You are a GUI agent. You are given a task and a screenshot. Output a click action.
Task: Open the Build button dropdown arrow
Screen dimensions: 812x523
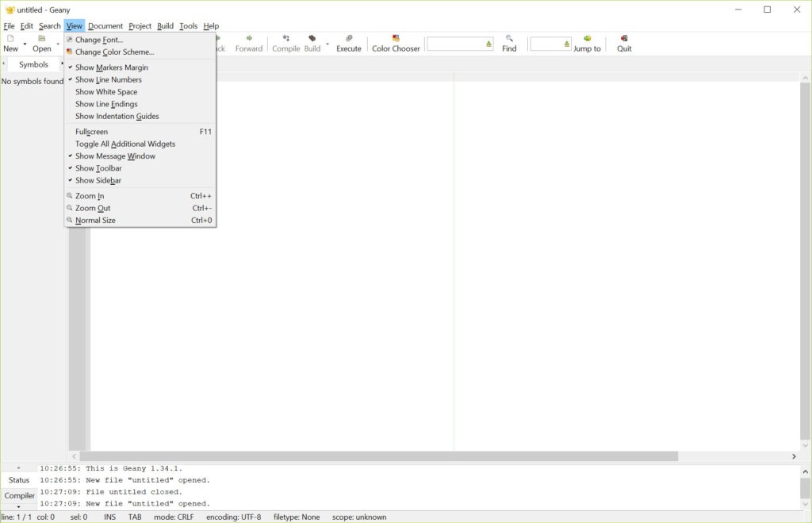[327, 44]
